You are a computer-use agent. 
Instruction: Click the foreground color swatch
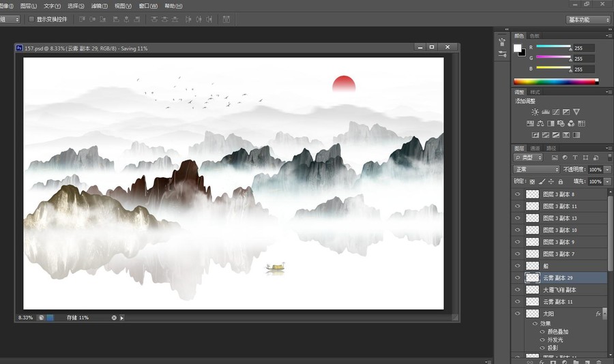(518, 48)
